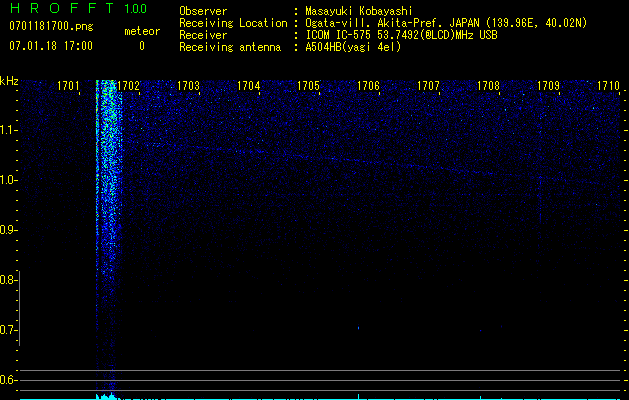Screen dimensions: 629x400
Task: Click time marker 1707
Action: (428, 85)
